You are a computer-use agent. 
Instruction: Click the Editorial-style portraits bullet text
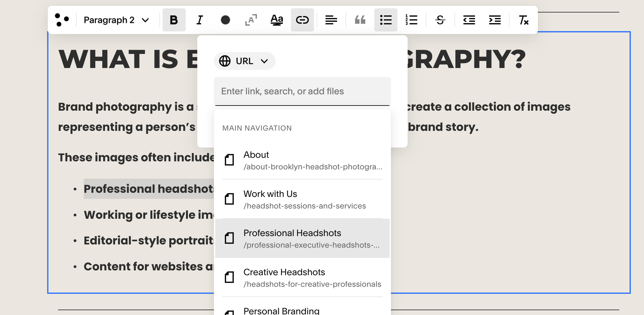pyautogui.click(x=148, y=241)
